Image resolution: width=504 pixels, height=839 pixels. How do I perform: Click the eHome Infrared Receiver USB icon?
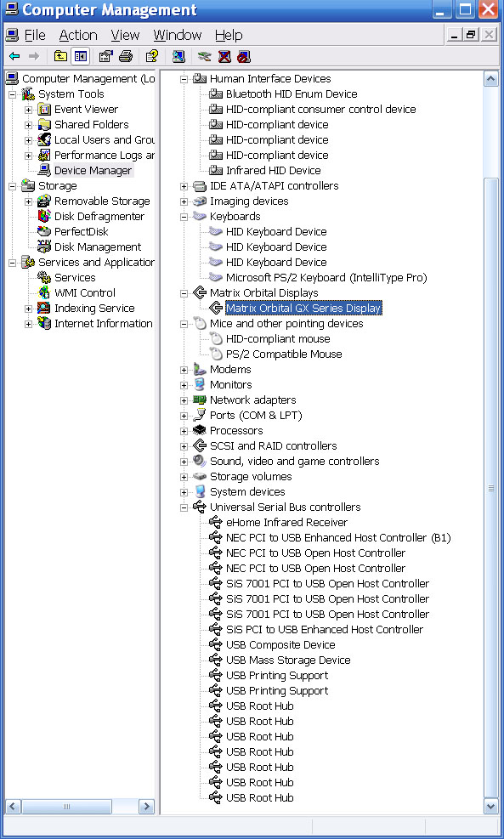coord(216,522)
